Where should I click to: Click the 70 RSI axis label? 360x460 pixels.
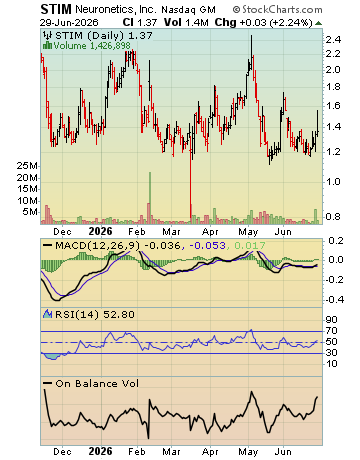click(x=332, y=331)
